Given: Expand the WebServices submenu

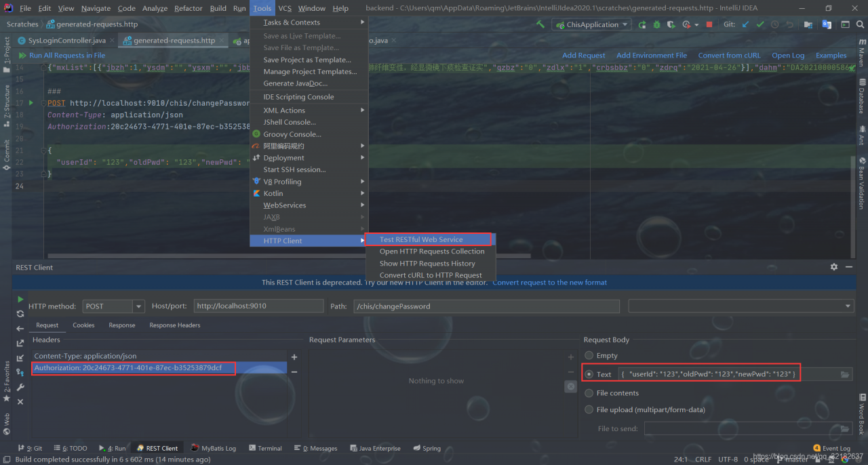Looking at the screenshot, I should point(309,205).
